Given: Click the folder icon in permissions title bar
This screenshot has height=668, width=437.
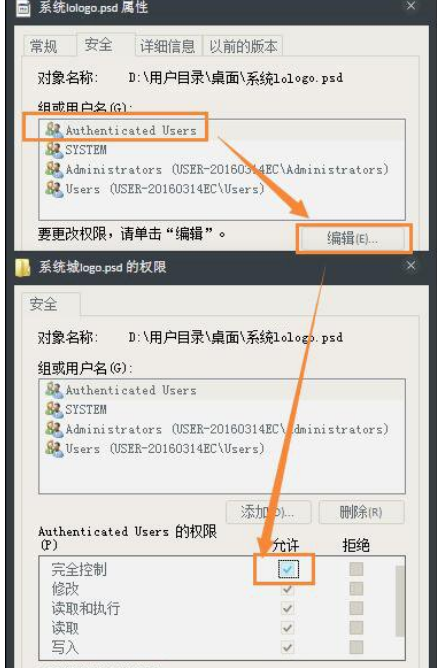Looking at the screenshot, I should [23, 268].
